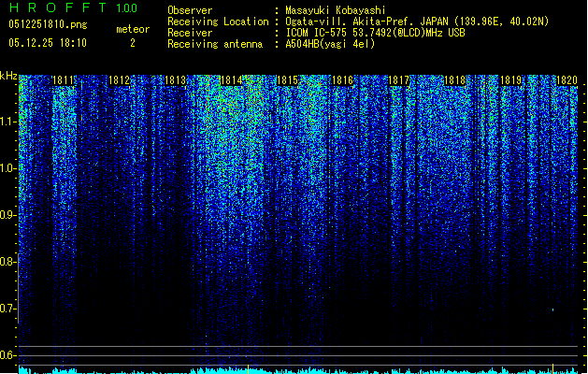This screenshot has width=588, height=374.
Task: Click the 1820 time marker
Action: [x=566, y=80]
